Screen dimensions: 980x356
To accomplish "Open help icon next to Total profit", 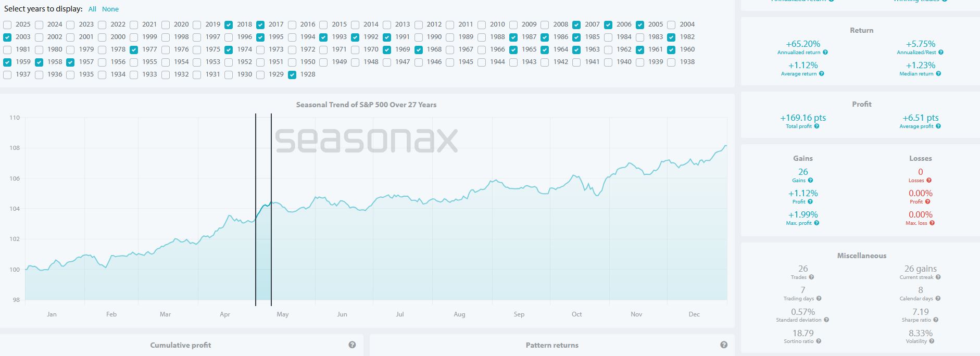I will (x=816, y=126).
